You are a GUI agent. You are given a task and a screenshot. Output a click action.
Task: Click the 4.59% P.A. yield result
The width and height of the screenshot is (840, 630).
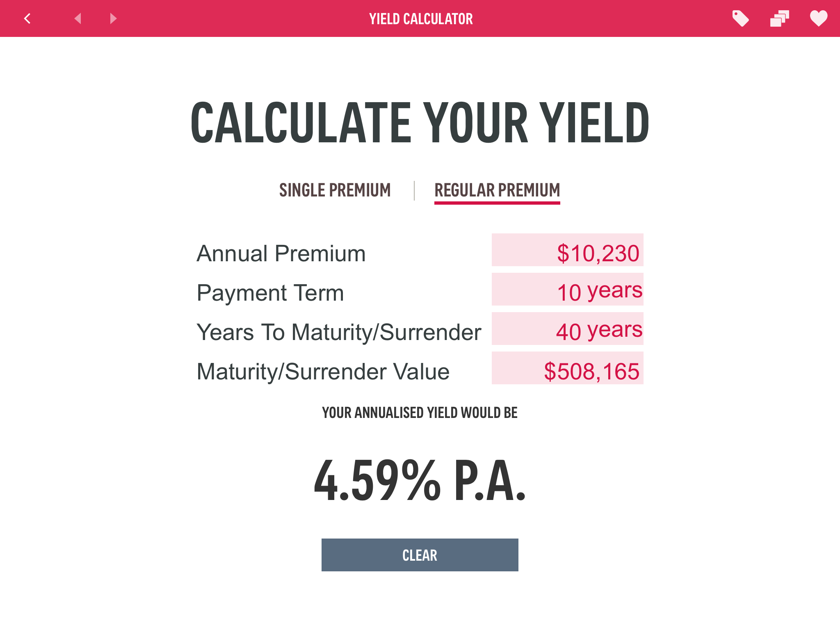[x=420, y=480]
